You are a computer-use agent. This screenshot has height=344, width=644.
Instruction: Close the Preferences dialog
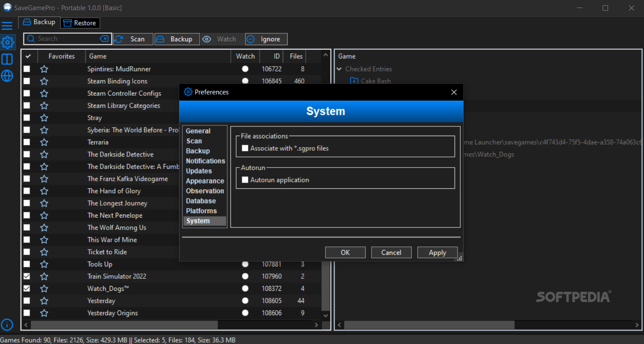(x=454, y=92)
